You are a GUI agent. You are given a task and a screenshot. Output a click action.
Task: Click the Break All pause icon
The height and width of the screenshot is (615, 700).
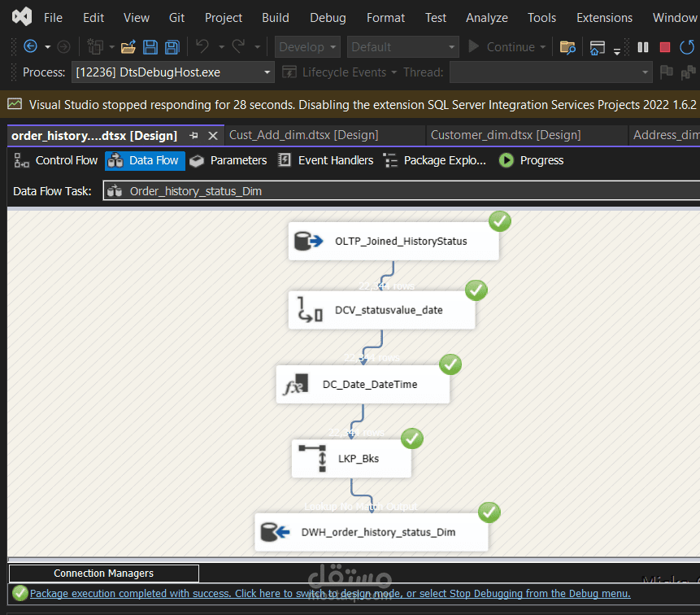(x=643, y=47)
